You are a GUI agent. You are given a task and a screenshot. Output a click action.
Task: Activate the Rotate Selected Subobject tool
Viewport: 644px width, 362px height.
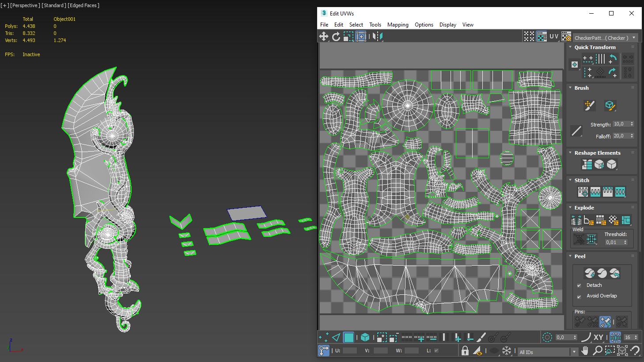(x=336, y=37)
